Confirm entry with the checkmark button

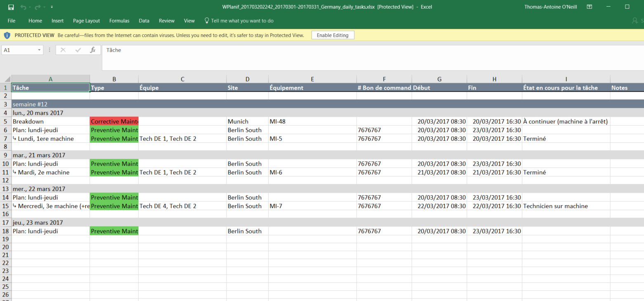click(x=78, y=50)
